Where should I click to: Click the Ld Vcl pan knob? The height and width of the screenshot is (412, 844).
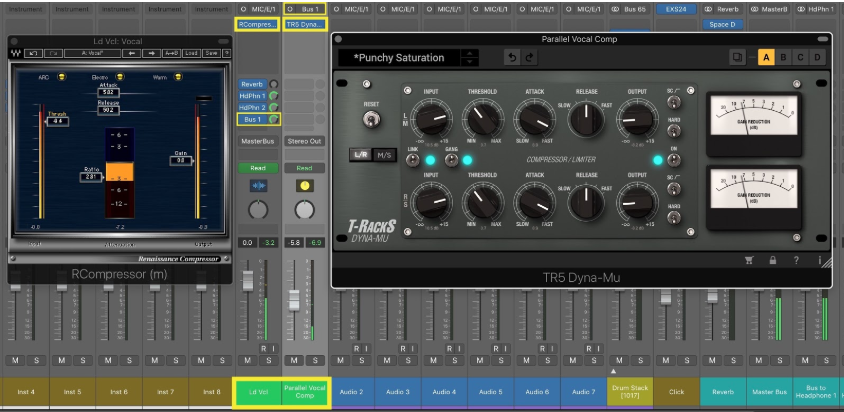[x=258, y=210]
